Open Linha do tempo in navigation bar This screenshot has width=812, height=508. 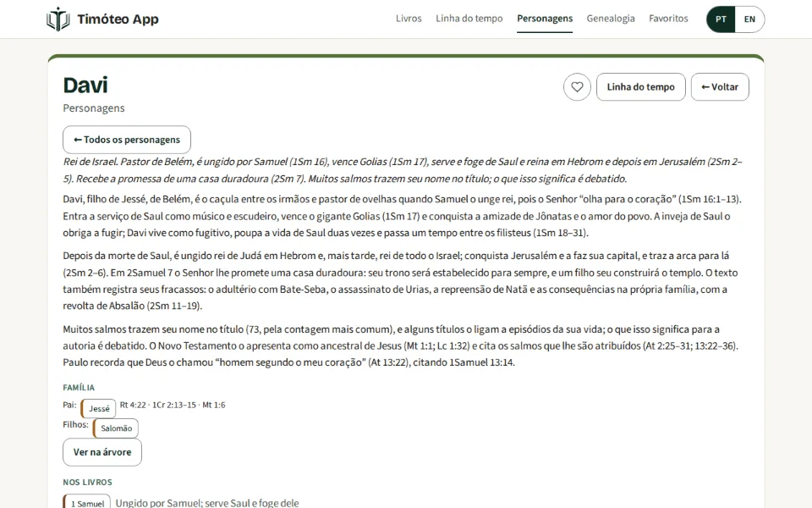pyautogui.click(x=469, y=19)
